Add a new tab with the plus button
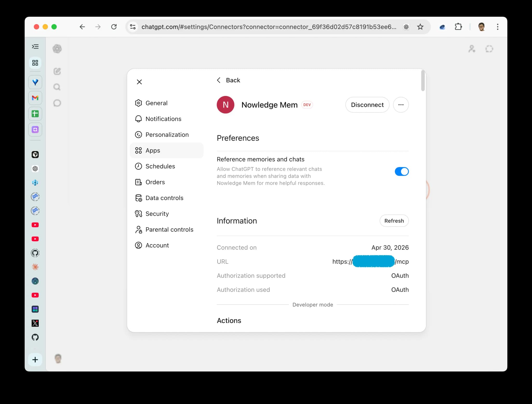 click(35, 360)
